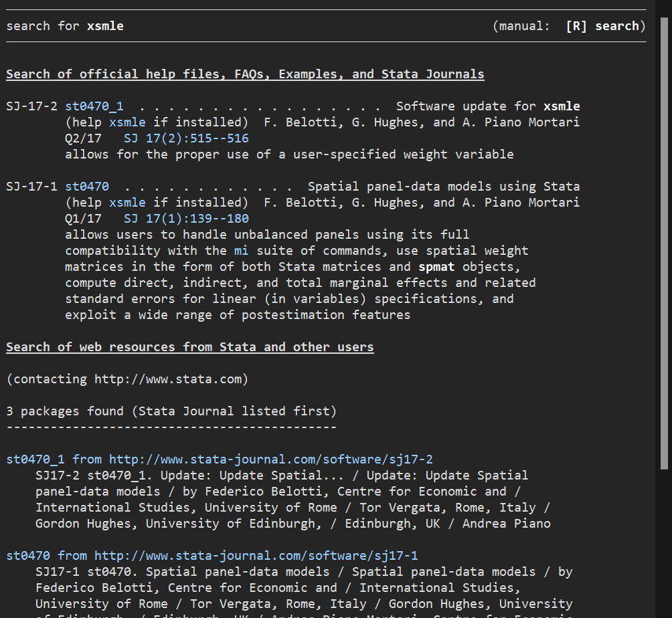Image resolution: width=672 pixels, height=618 pixels.
Task: Click "Spatial panel-data models using Stata" title
Action: tap(443, 187)
